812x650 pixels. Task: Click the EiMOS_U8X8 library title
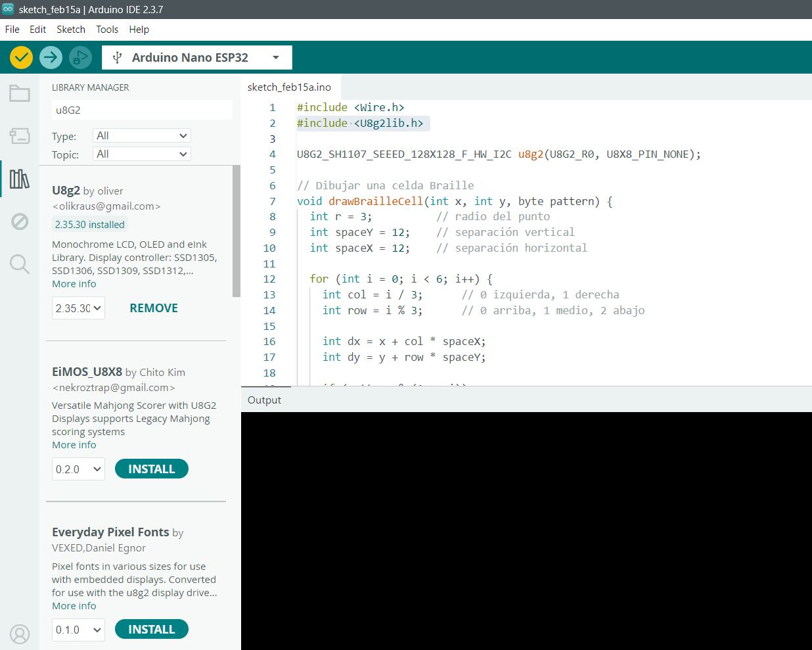pos(87,372)
